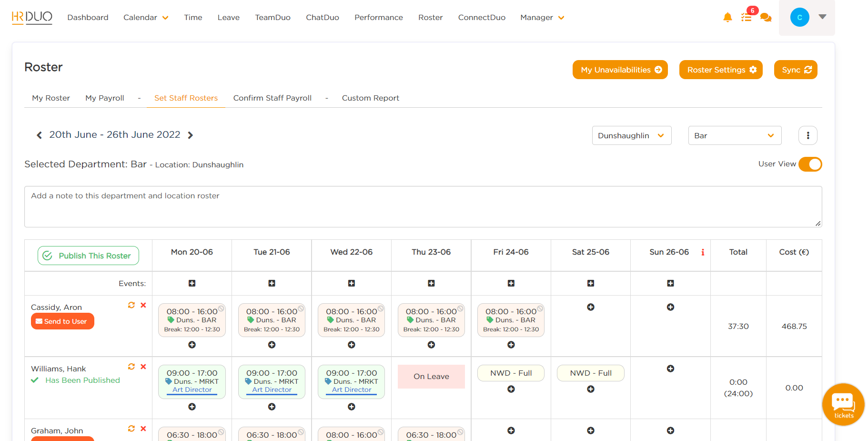This screenshot has height=441, width=868.
Task: Add a Saturday shift for Cassidy via plus icon
Action: [x=590, y=307]
